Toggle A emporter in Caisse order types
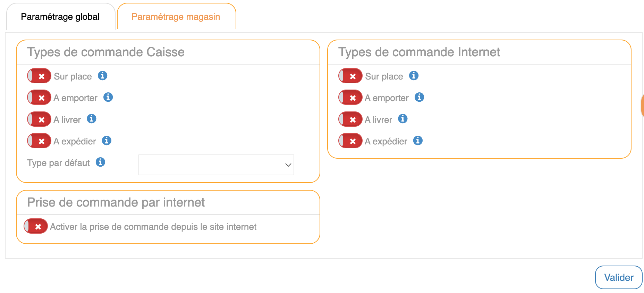The height and width of the screenshot is (293, 644). point(39,98)
